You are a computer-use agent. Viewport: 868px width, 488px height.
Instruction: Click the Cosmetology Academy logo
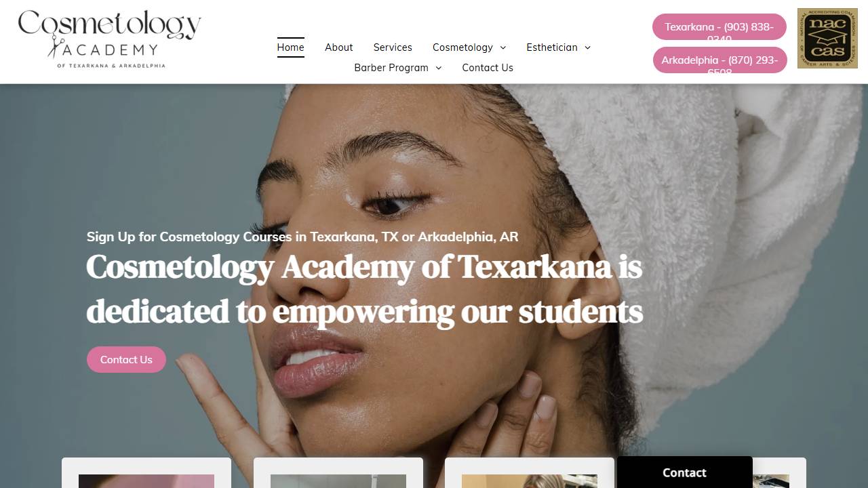pyautogui.click(x=109, y=39)
